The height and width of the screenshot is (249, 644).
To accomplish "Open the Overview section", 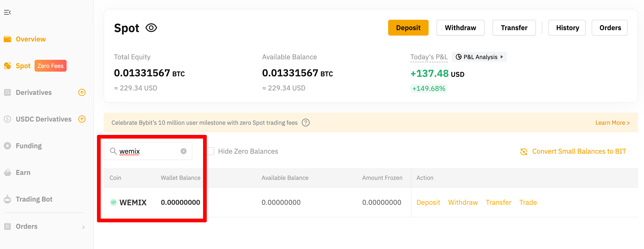I will (31, 39).
